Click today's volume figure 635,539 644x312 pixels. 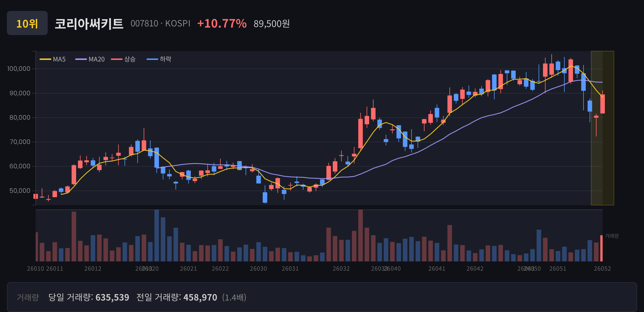(112, 297)
